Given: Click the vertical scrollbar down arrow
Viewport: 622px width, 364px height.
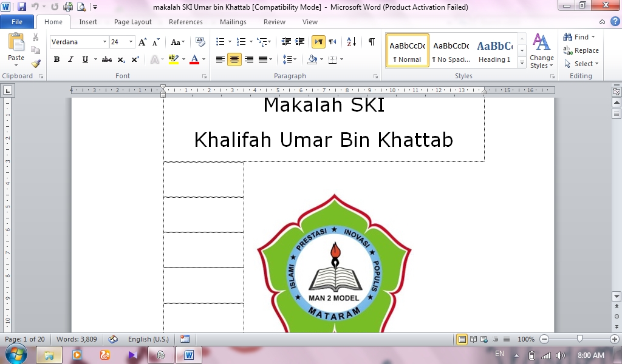Looking at the screenshot, I should [x=617, y=296].
